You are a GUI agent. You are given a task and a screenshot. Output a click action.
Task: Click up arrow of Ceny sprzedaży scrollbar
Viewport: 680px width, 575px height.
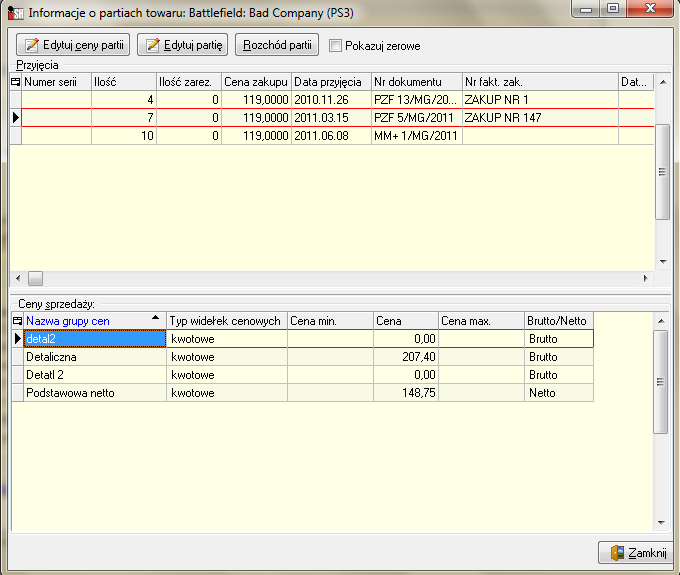pyautogui.click(x=661, y=321)
